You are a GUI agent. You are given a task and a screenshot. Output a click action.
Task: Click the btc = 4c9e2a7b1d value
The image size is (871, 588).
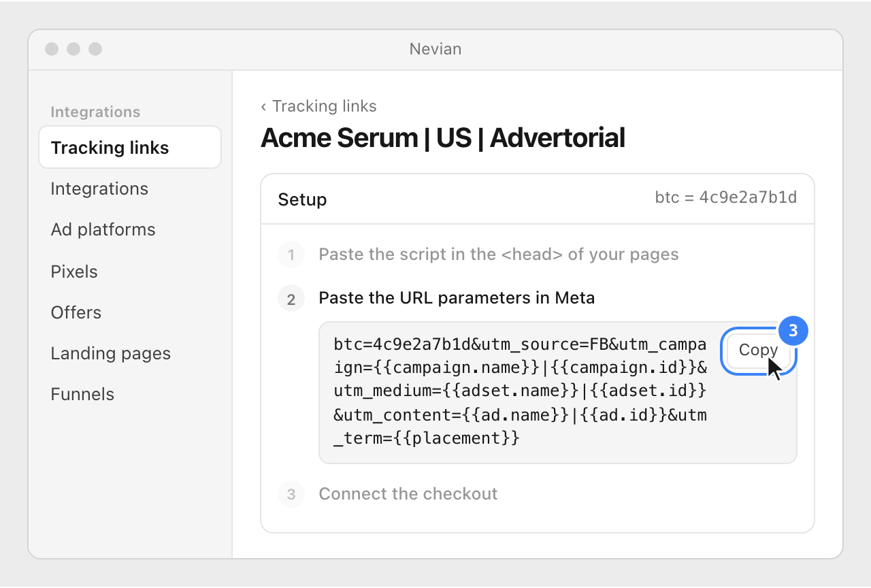pyautogui.click(x=725, y=197)
